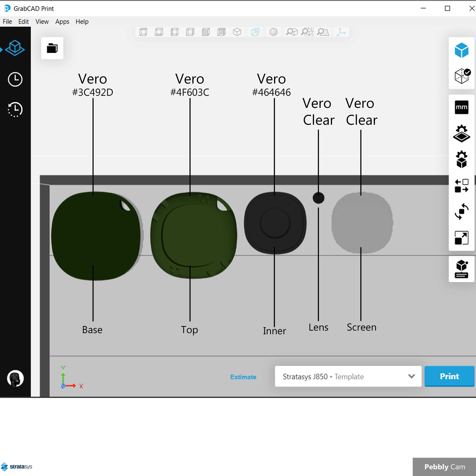Click the zoom to tray magnifier icon
476x476 pixels.
[x=323, y=32]
